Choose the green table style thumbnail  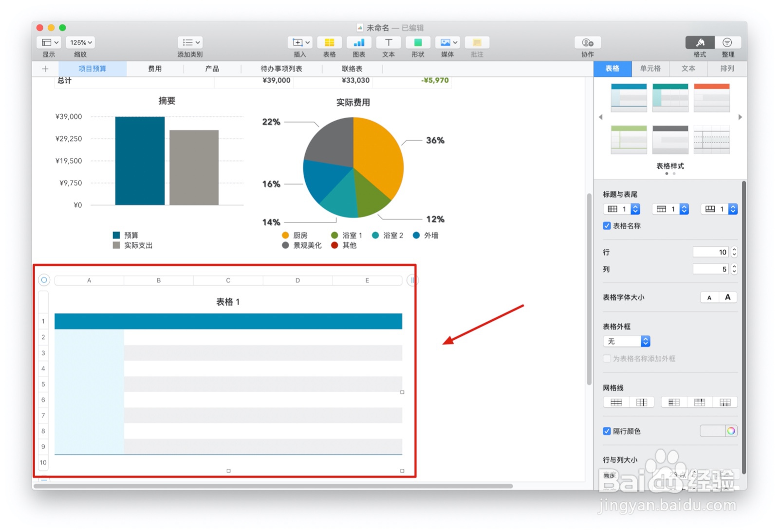[x=629, y=140]
